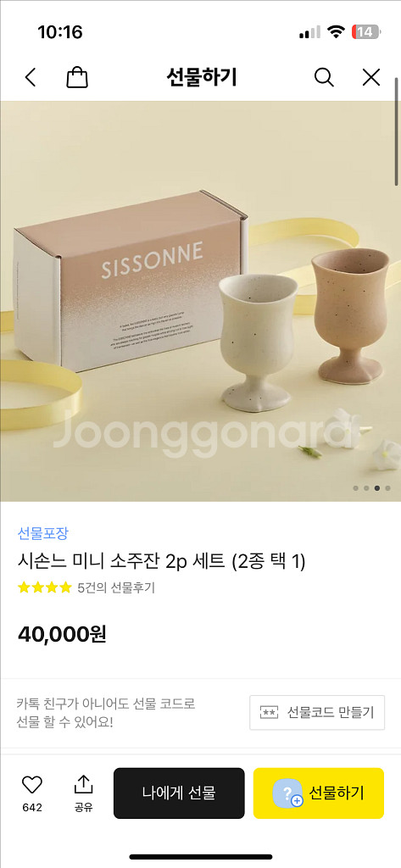The image size is (401, 868).
Task: Tap the friend avatar icon on 선물하기 button
Action: pos(287,793)
